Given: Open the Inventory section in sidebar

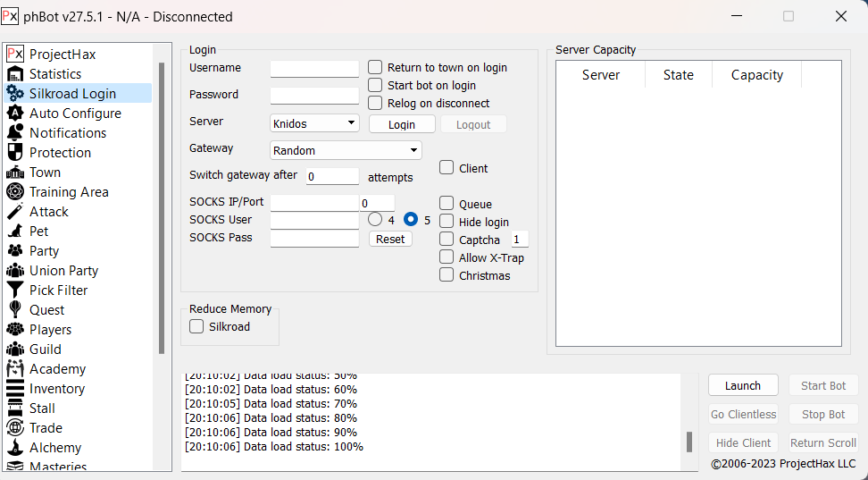Looking at the screenshot, I should (x=56, y=389).
